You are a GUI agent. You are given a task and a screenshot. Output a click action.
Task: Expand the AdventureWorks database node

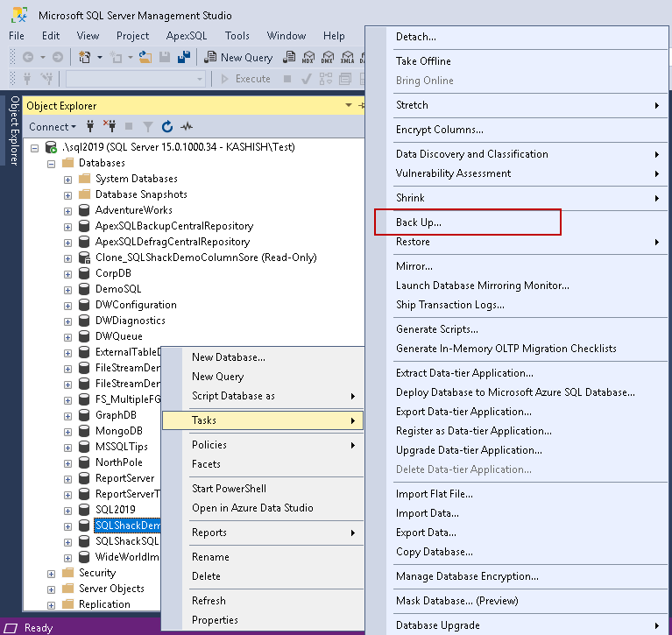(67, 211)
